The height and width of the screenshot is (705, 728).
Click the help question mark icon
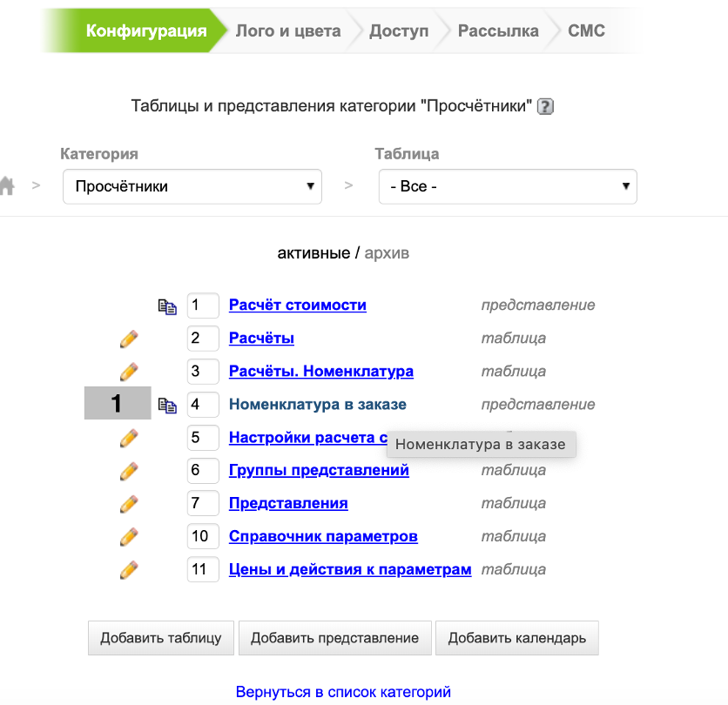click(x=546, y=107)
